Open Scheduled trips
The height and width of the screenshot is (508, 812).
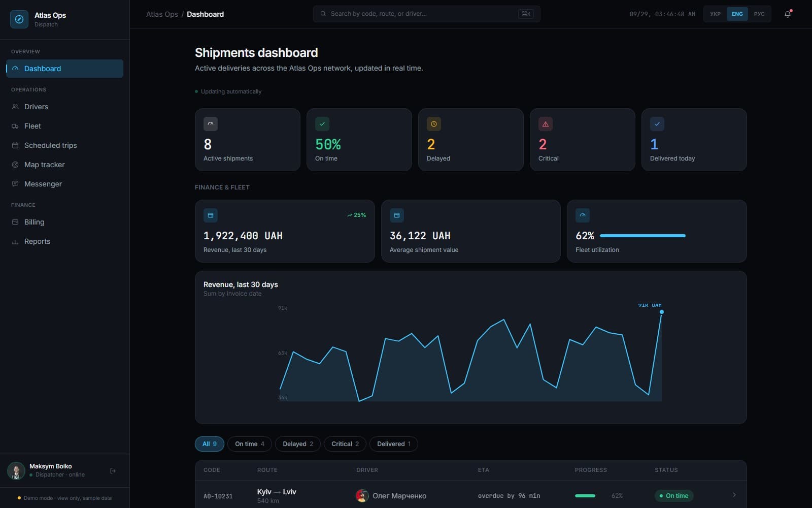click(x=64, y=145)
